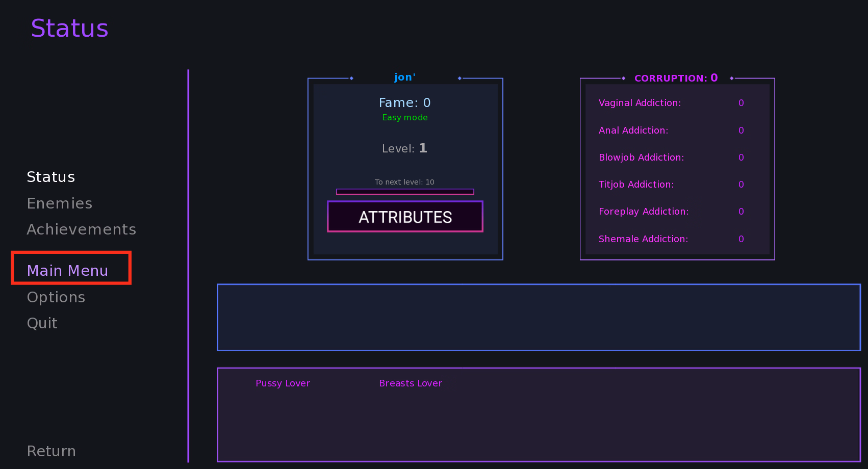Viewport: 868px width, 469px height.
Task: Open the Enemies section
Action: 60,203
